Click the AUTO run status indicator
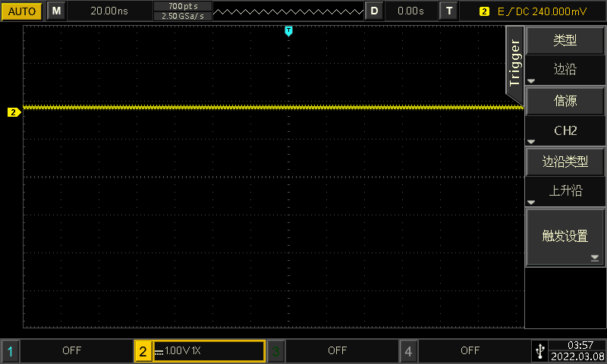607x364 pixels. tap(21, 11)
